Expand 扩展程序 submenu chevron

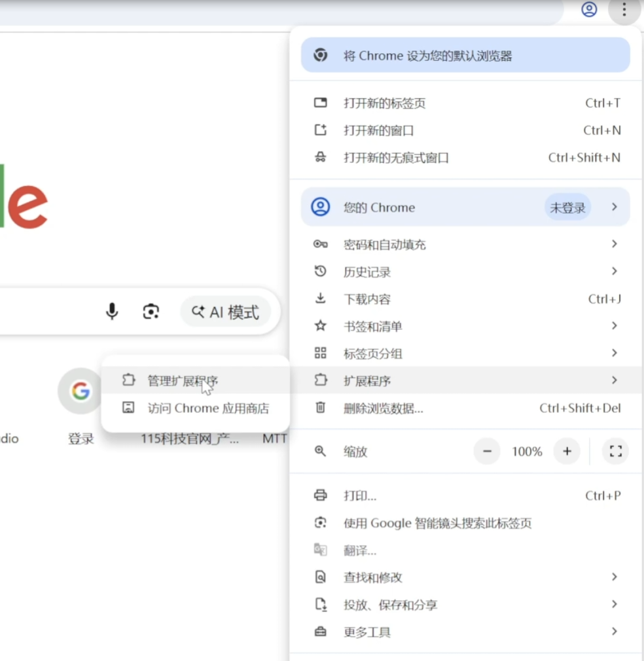pyautogui.click(x=615, y=380)
